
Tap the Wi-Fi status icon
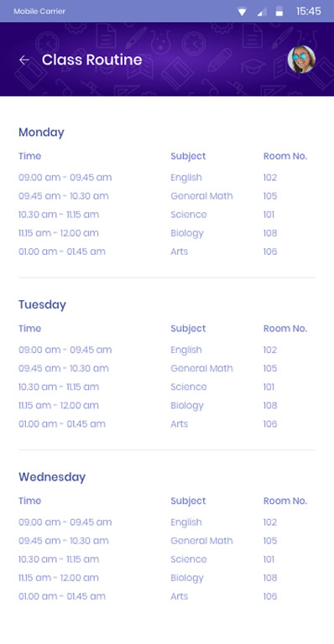tap(242, 12)
